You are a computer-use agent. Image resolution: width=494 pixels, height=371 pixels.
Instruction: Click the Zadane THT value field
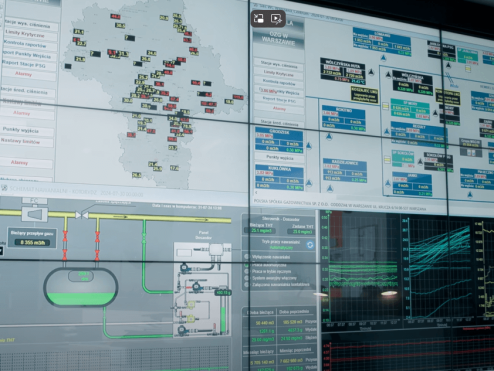pyautogui.click(x=302, y=231)
